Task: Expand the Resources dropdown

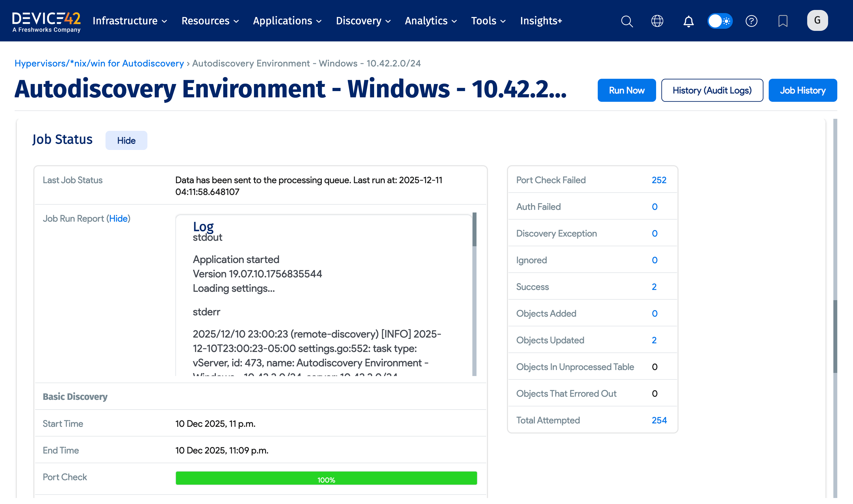Action: click(x=210, y=21)
